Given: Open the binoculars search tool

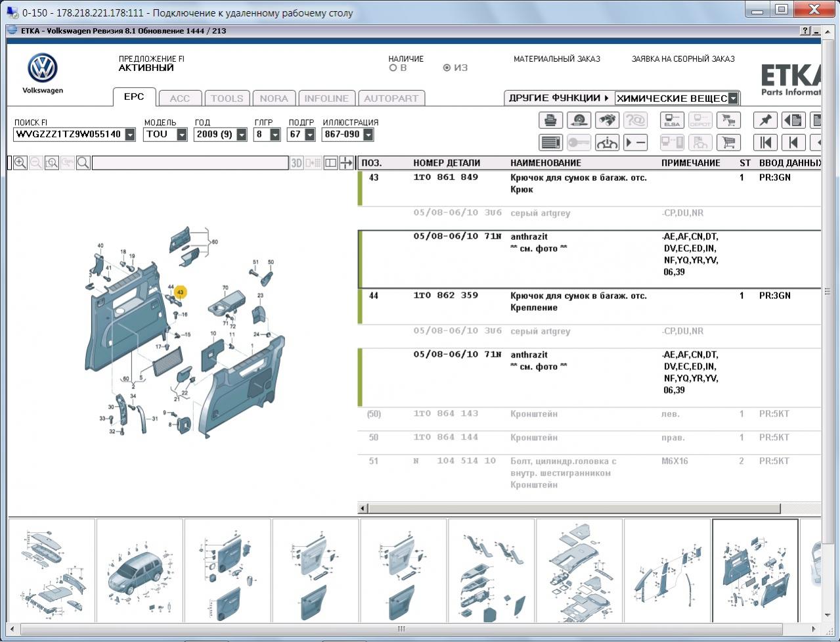Looking at the screenshot, I should [607, 120].
